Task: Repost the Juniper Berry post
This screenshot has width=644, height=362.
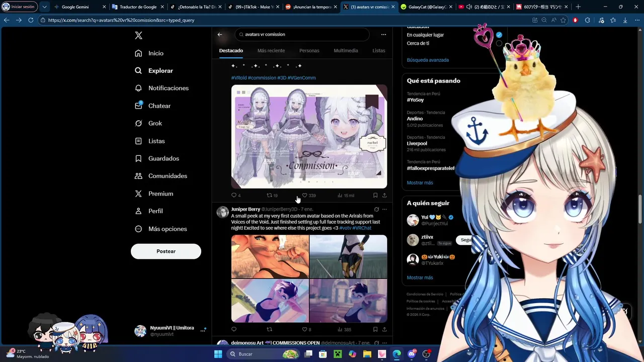Action: (x=269, y=329)
